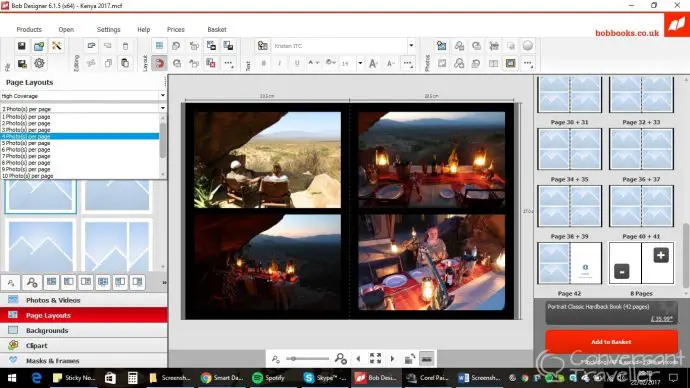Select 6 Photo(s) per page option

tap(80, 150)
